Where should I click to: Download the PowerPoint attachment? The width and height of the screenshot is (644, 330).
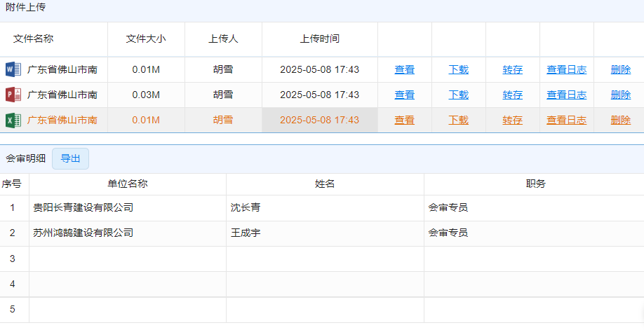pyautogui.click(x=458, y=95)
